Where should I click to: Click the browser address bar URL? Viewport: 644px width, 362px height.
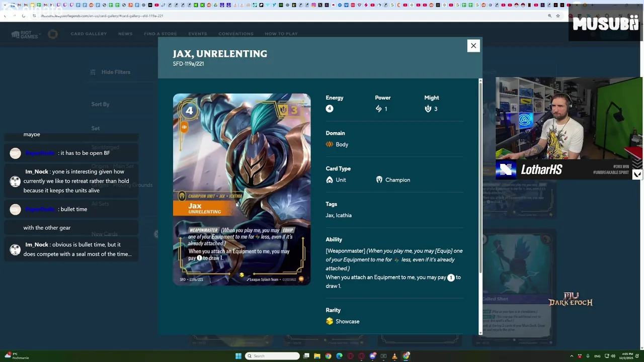[x=102, y=16]
